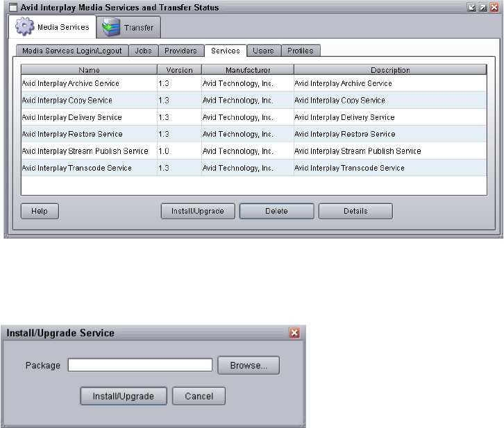Switch to the Jobs tab
Image resolution: width=504 pixels, height=428 pixels.
pos(144,51)
